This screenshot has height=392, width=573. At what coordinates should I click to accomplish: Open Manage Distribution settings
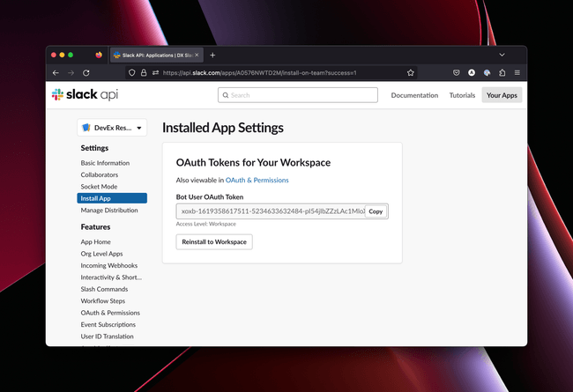point(109,210)
